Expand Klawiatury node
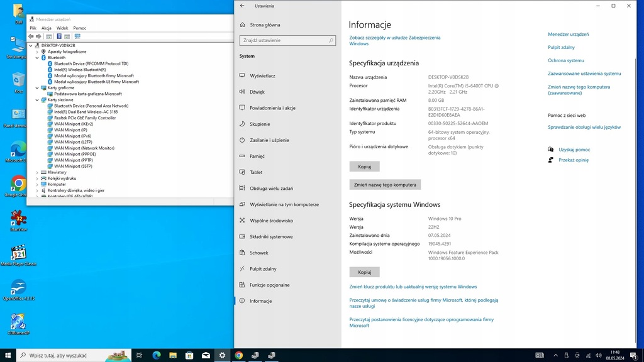644x362 pixels. [37, 172]
